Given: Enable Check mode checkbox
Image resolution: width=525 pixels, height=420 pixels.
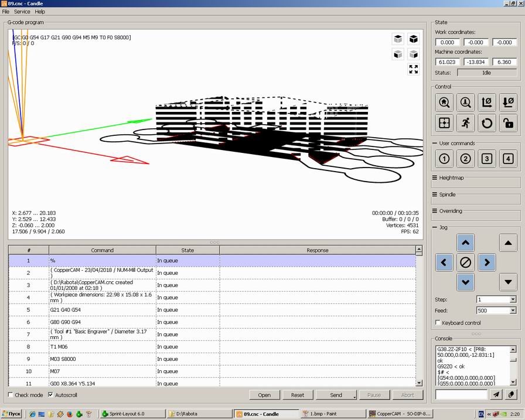Looking at the screenshot, I should pos(11,395).
